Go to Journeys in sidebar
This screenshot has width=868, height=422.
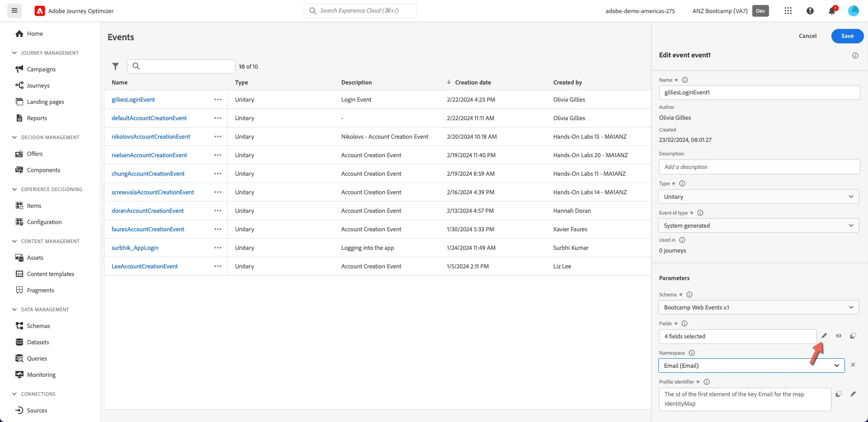pyautogui.click(x=38, y=85)
